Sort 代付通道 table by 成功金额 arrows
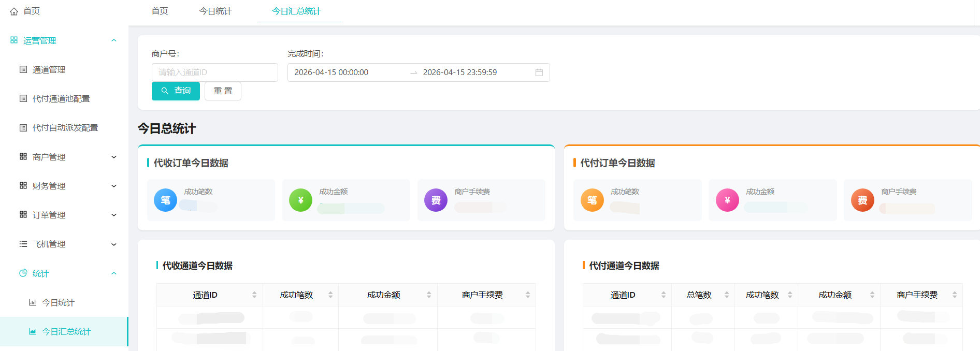 pos(872,295)
